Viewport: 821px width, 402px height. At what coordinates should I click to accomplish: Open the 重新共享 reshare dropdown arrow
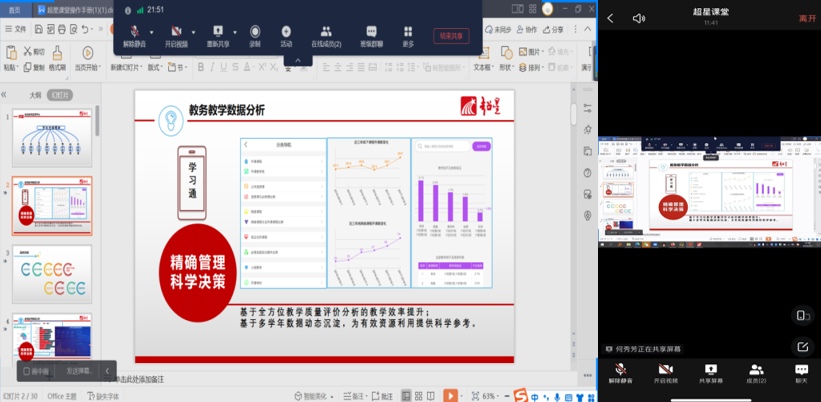(233, 32)
